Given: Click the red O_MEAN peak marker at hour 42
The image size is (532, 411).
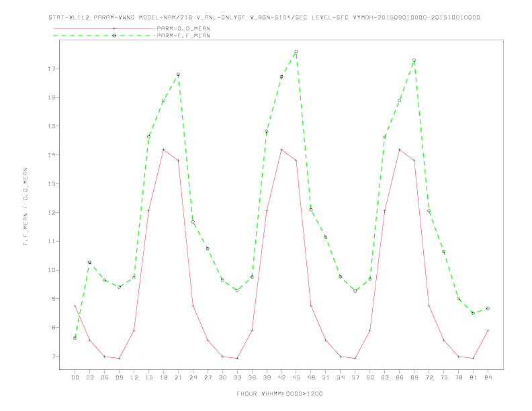Looking at the screenshot, I should [x=281, y=150].
